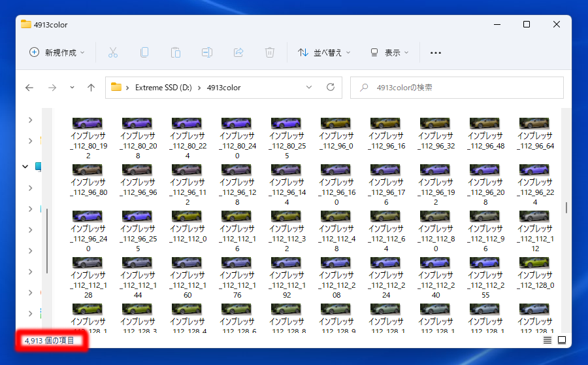Viewport: 588px width, 365px height.
Task: Select thumbnail インプレッサ_112_128_0
Action: click(534, 262)
